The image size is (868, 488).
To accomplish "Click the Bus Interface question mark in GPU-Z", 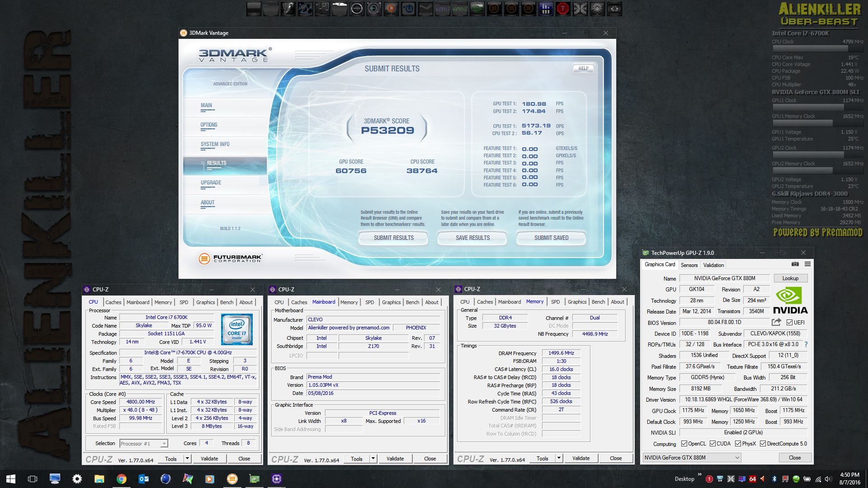I will pos(806,344).
